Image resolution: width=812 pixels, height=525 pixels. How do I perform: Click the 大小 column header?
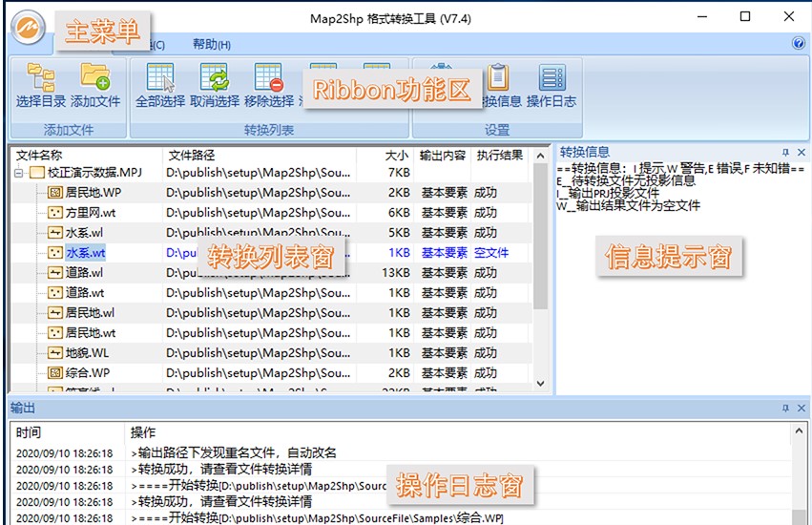tap(396, 155)
